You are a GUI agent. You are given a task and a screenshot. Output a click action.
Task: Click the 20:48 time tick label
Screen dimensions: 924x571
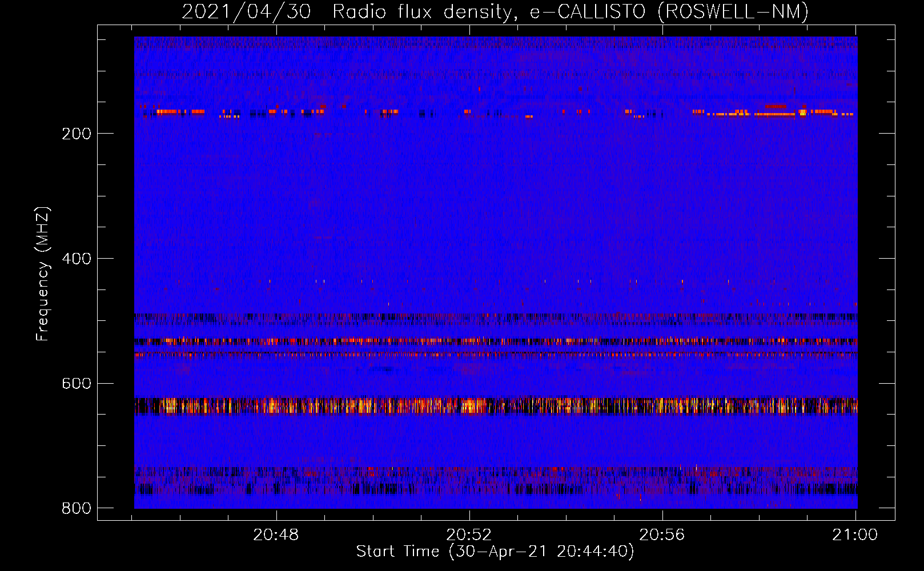[276, 535]
